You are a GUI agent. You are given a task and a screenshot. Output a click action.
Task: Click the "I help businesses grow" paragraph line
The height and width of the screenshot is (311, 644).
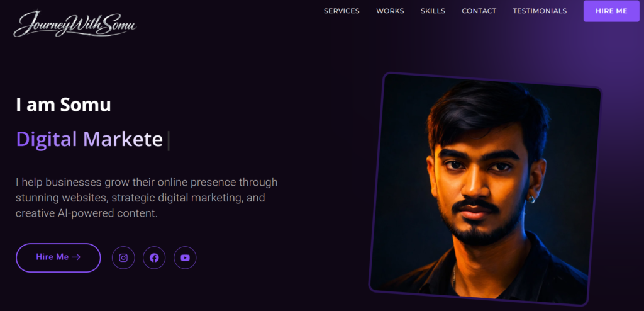147,182
